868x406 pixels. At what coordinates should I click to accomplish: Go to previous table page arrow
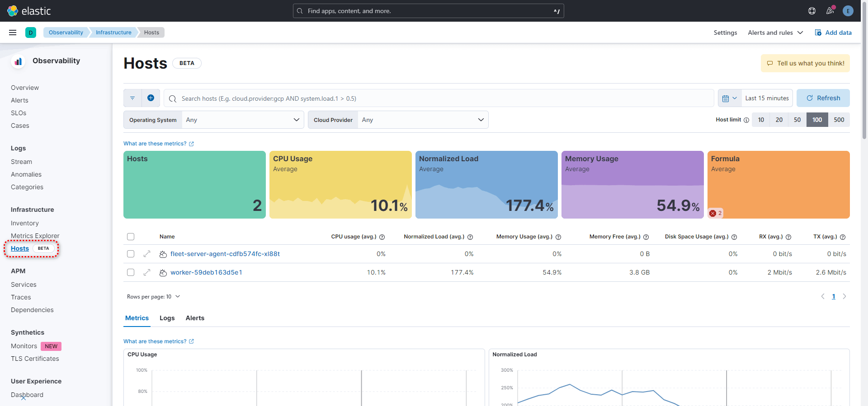[823, 296]
